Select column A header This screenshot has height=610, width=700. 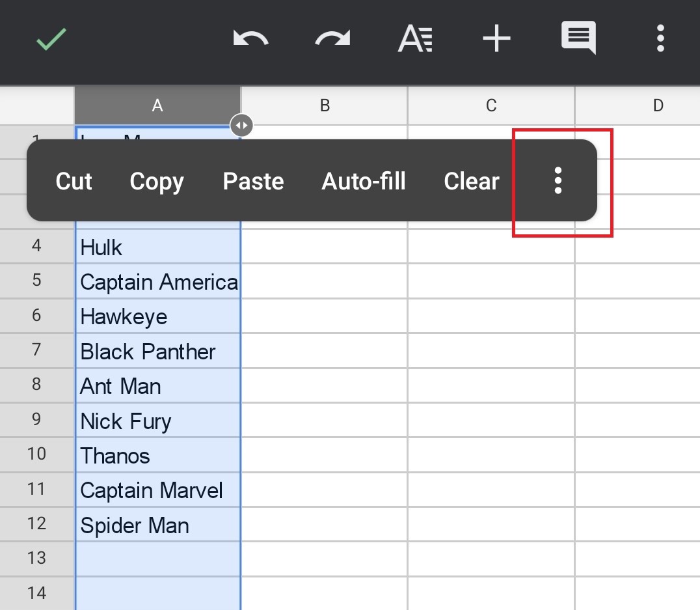pos(157,105)
